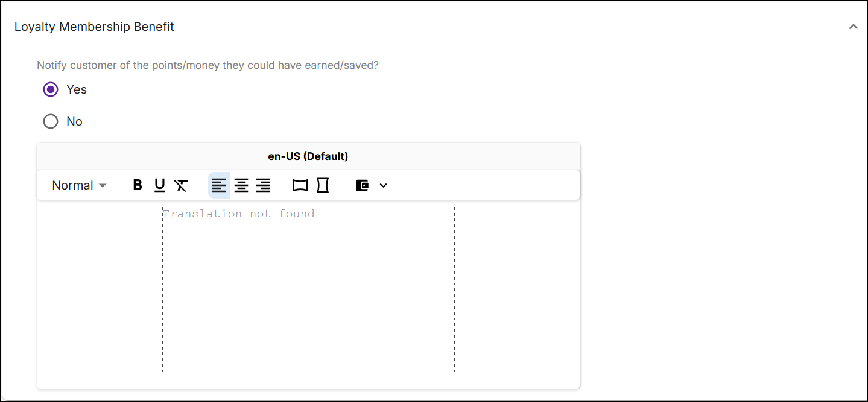Image resolution: width=868 pixels, height=402 pixels.
Task: Align text to the right
Action: 263,185
